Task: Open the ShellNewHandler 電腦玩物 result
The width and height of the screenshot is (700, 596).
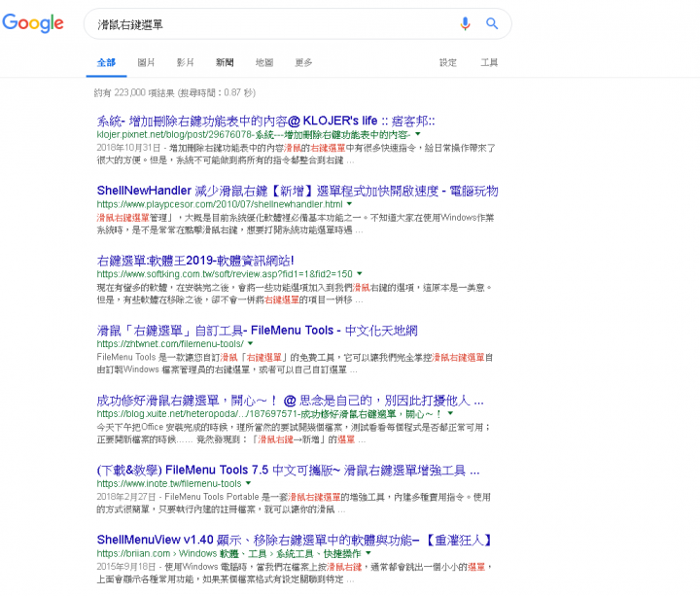Action: pos(297,191)
